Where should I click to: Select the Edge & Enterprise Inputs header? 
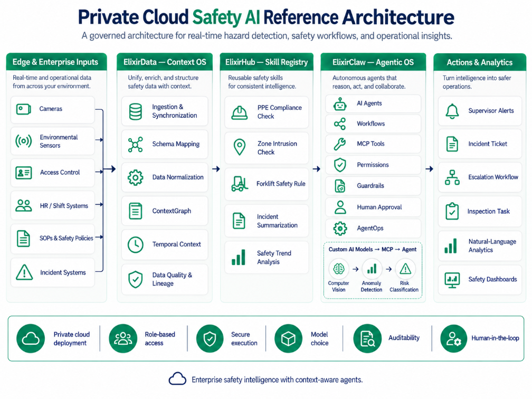click(56, 62)
